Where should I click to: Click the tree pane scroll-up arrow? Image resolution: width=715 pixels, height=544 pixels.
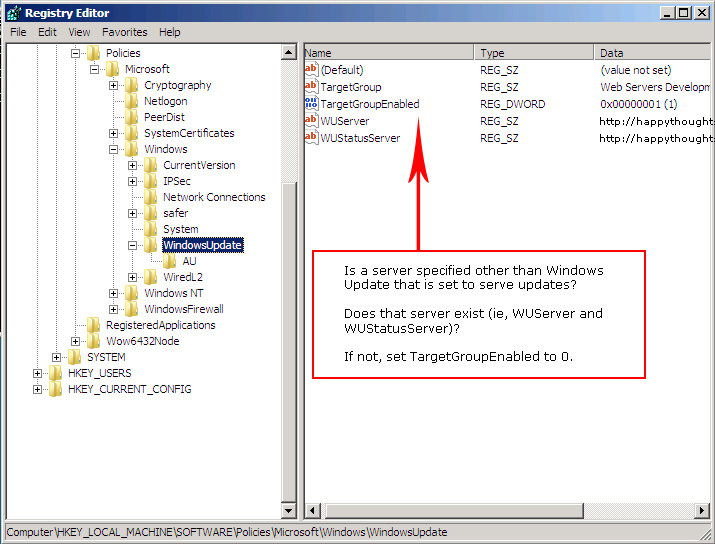click(289, 52)
